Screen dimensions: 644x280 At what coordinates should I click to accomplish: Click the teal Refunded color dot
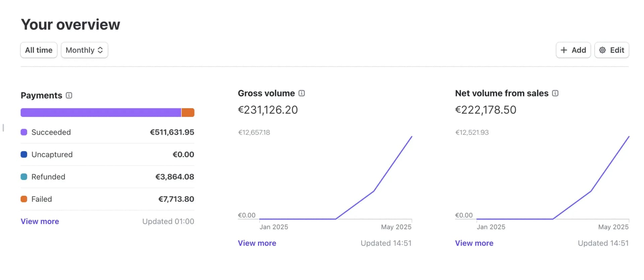point(24,177)
